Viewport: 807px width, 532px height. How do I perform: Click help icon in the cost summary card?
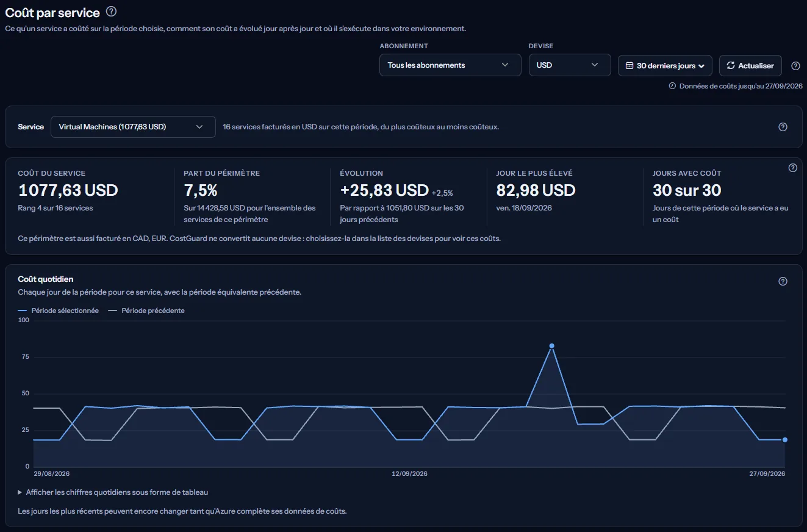793,168
